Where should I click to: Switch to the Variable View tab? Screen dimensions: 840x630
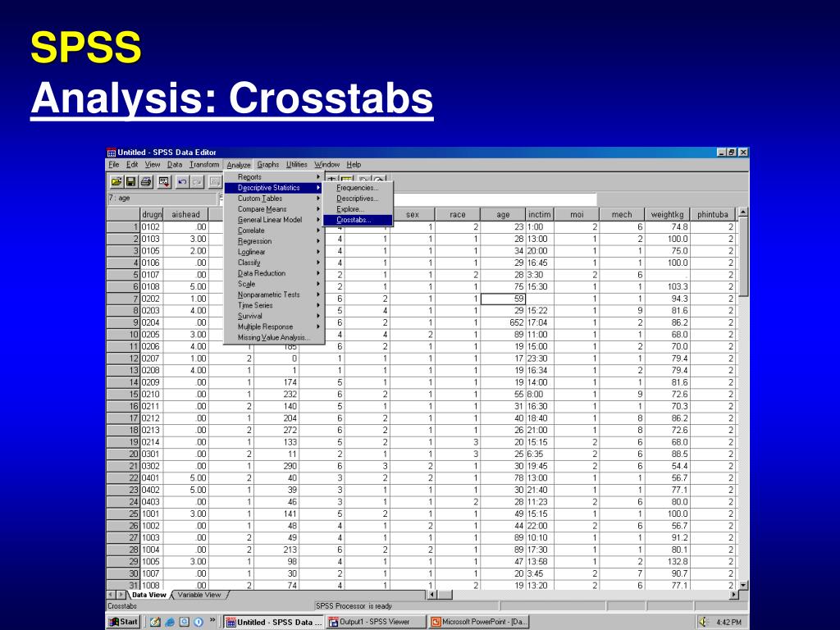point(199,595)
